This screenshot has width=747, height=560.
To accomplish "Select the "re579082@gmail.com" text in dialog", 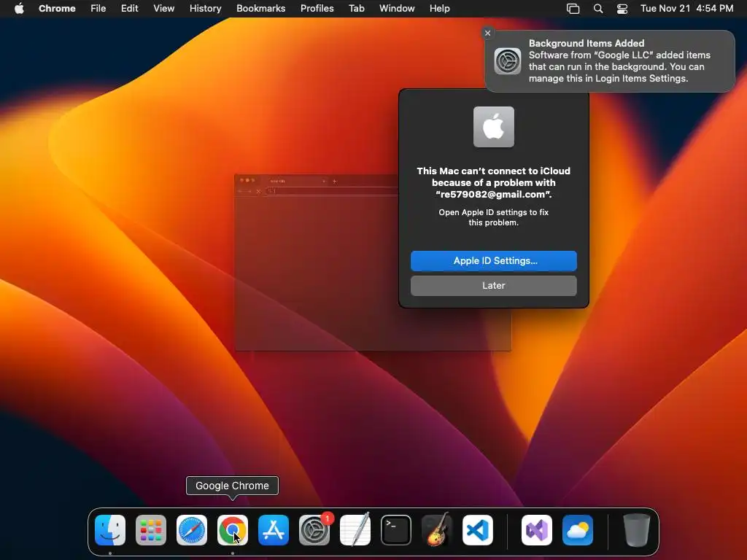I will 494,194.
